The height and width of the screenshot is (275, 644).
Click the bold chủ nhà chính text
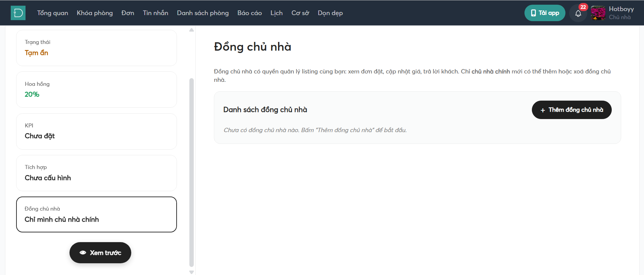click(x=491, y=71)
